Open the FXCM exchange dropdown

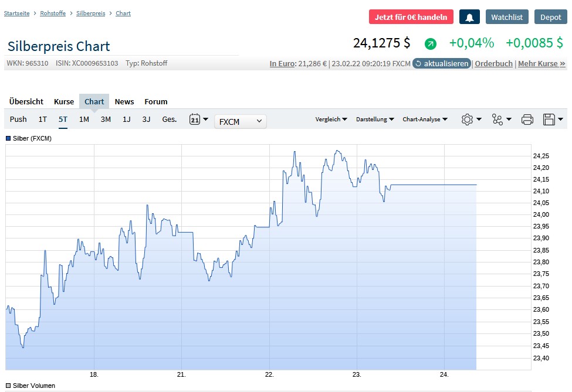pyautogui.click(x=241, y=121)
